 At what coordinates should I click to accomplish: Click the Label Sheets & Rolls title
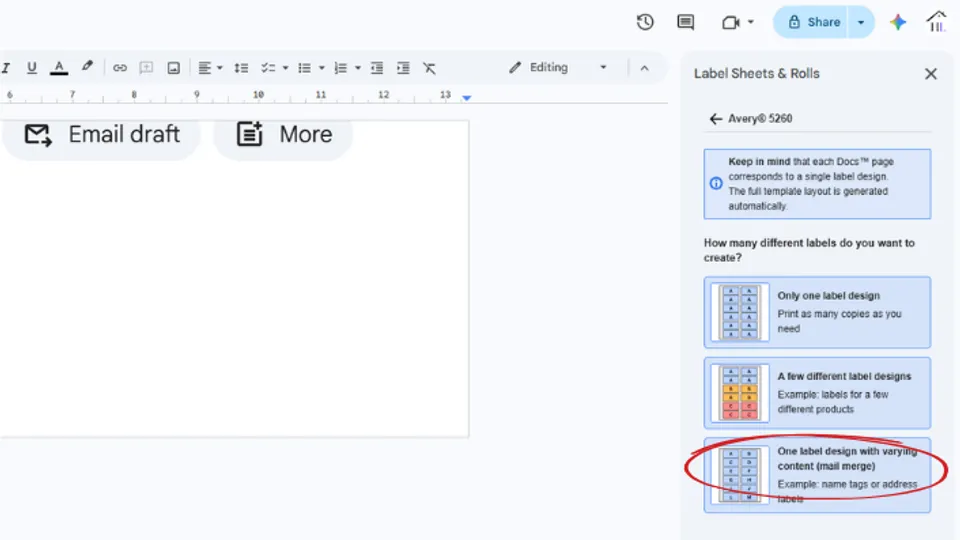[757, 73]
